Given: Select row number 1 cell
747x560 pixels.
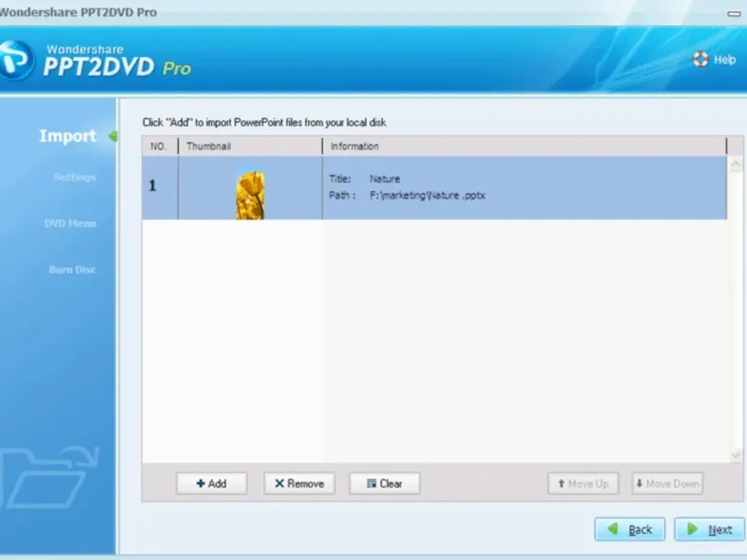Looking at the screenshot, I should [x=160, y=188].
